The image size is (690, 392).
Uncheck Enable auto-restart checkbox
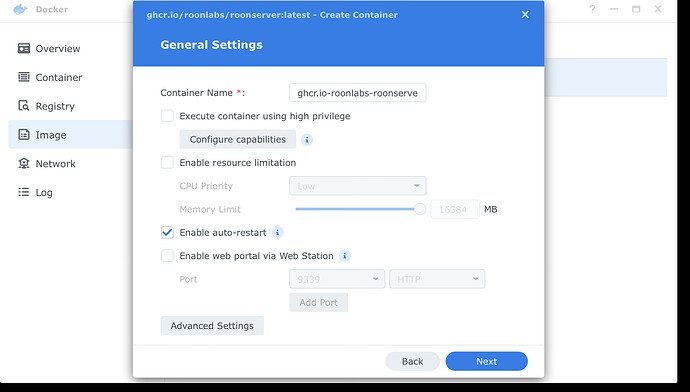click(x=167, y=232)
